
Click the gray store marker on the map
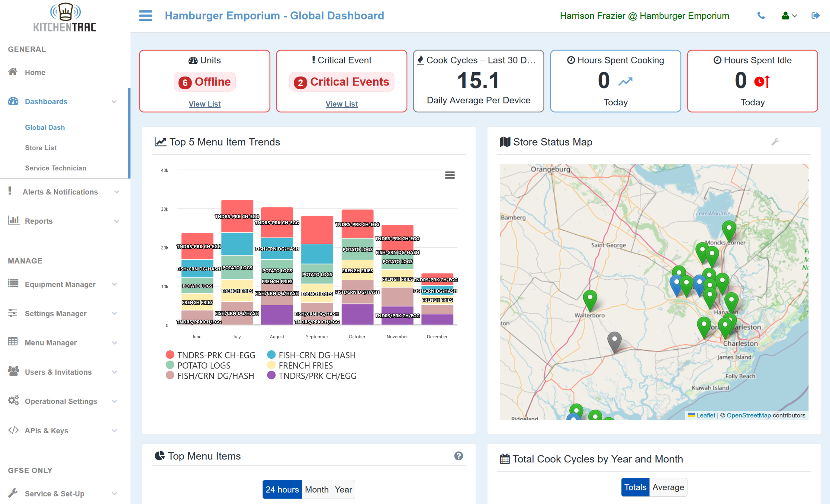[x=614, y=341]
